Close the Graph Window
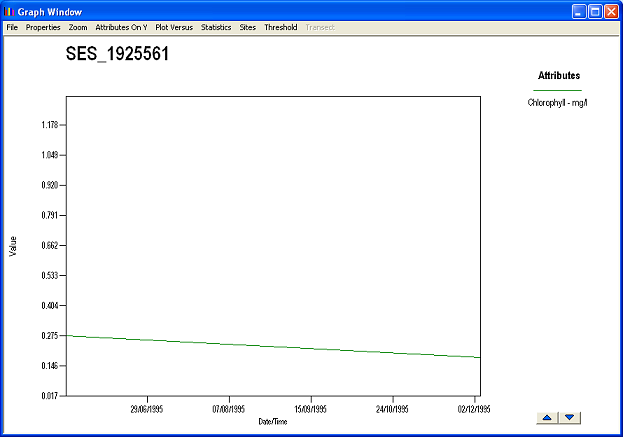 pos(612,11)
